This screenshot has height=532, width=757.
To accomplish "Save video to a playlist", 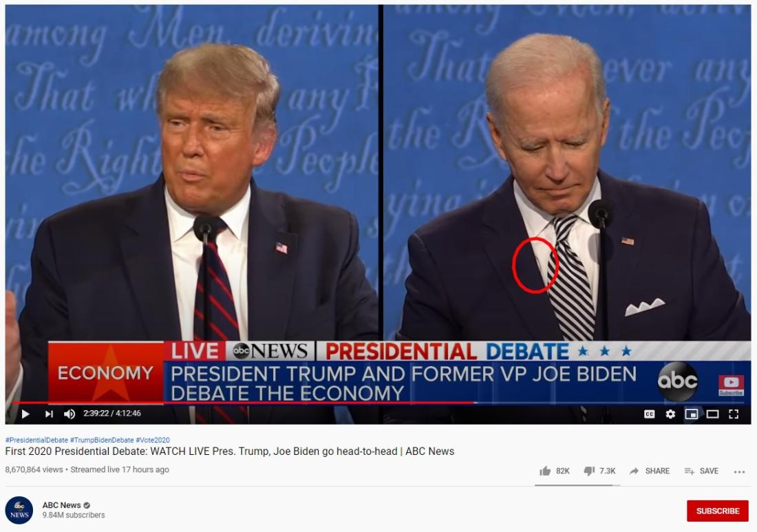I will [701, 471].
